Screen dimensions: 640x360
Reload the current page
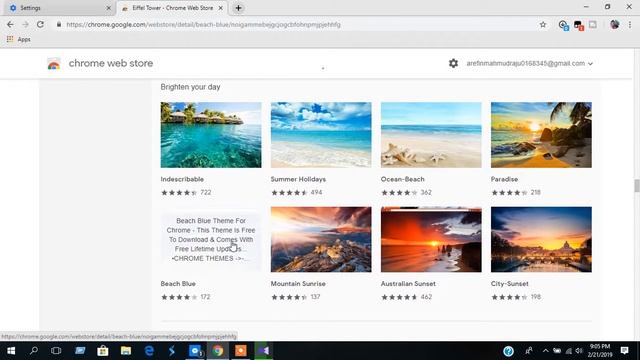[x=40, y=24]
